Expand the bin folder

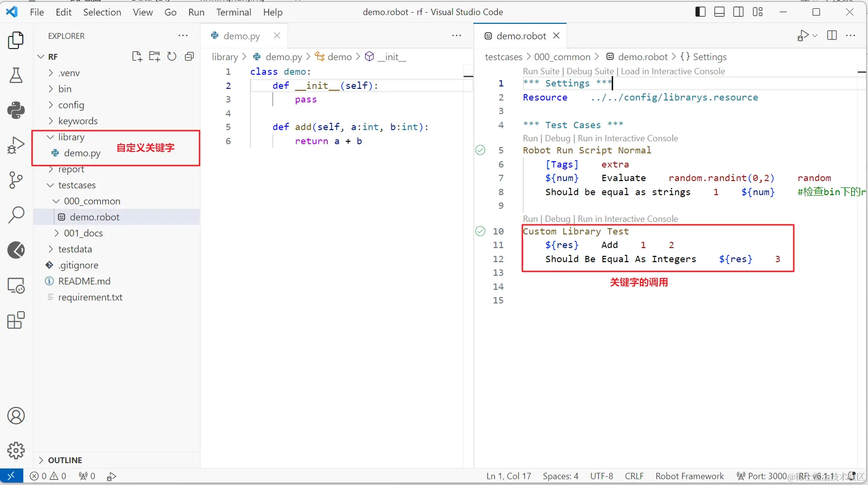point(51,89)
